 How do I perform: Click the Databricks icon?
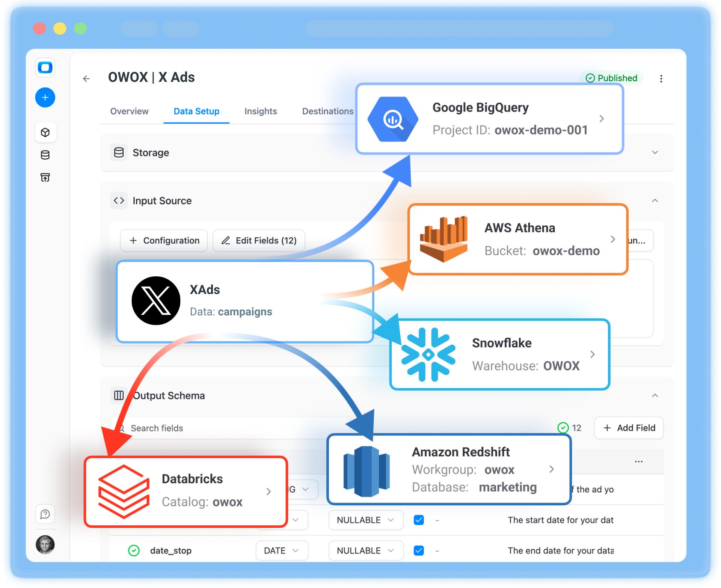pyautogui.click(x=123, y=491)
